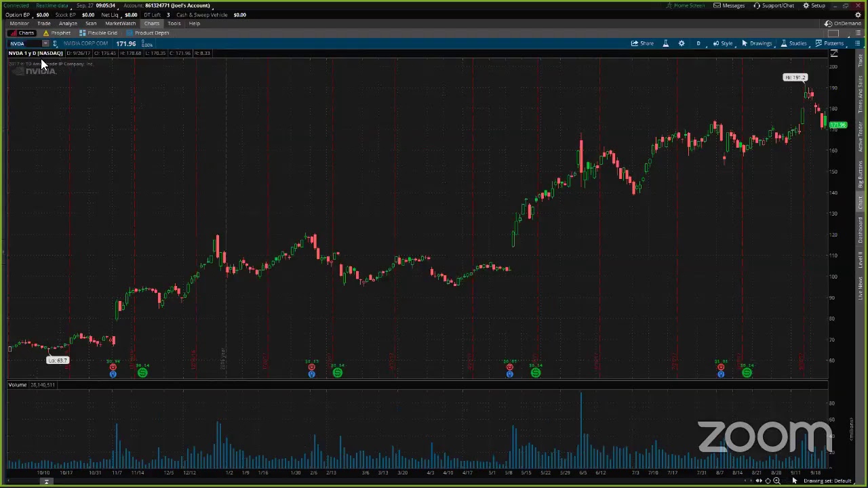868x488 pixels.
Task: Open the Style menu
Action: 722,43
